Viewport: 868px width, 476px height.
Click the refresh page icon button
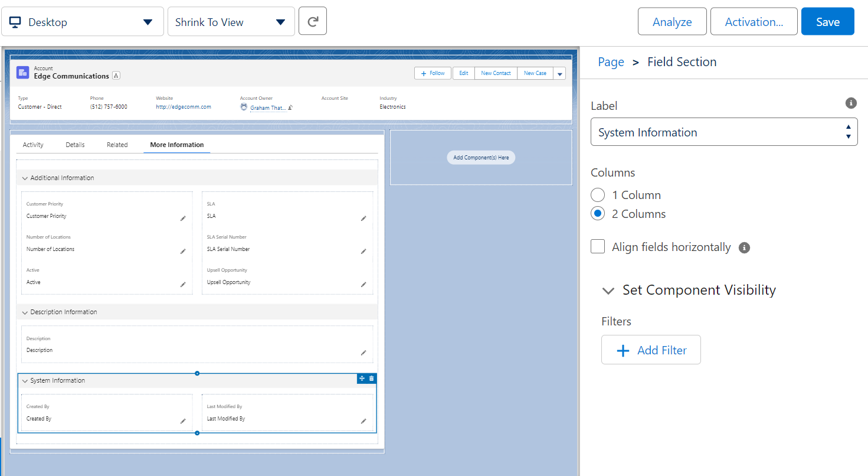pyautogui.click(x=313, y=22)
